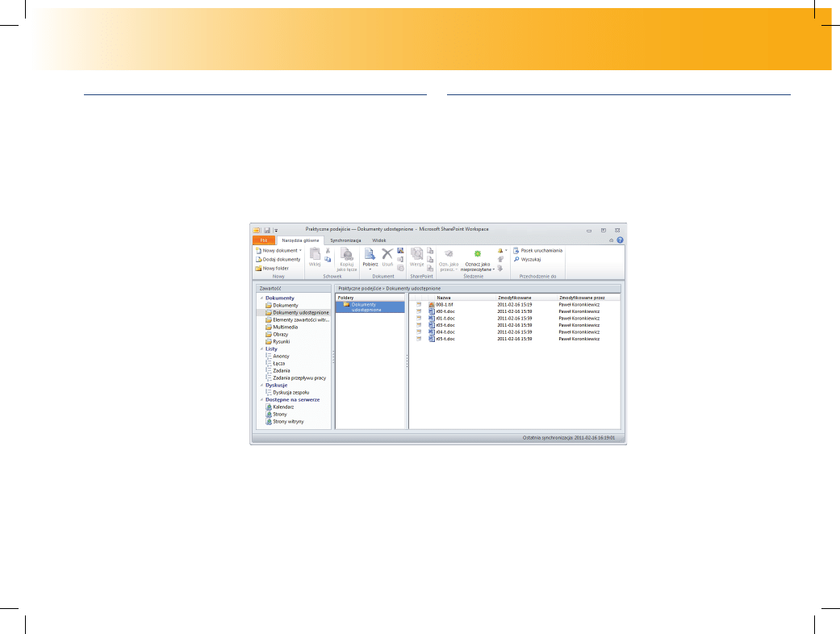
Task: Click the Kopiuj jako łącze icon
Action: click(347, 253)
